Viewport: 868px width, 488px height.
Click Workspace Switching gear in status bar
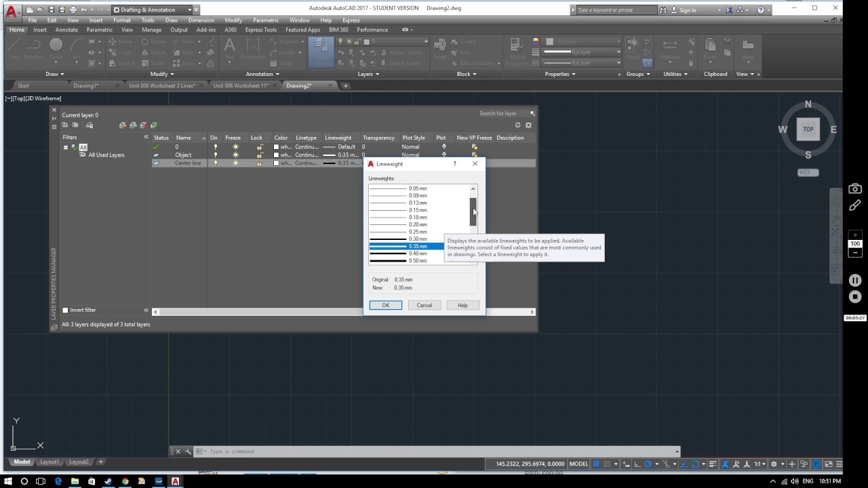tap(774, 464)
